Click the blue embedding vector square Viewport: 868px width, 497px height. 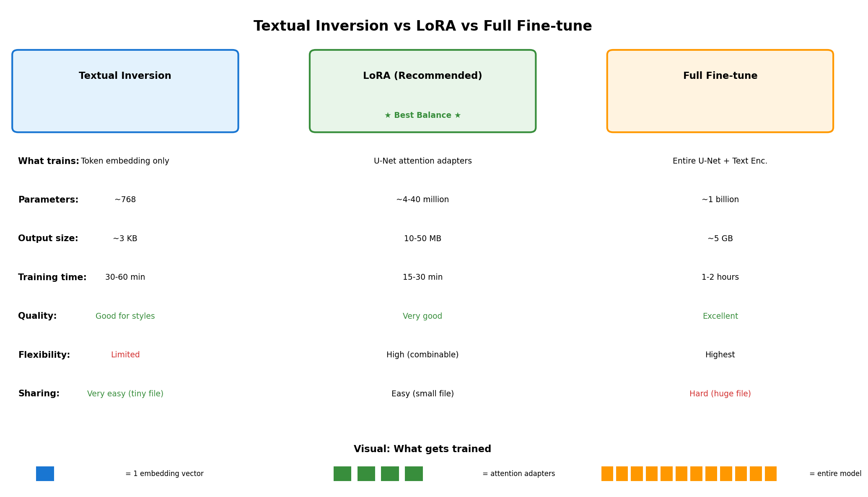[x=45, y=474]
